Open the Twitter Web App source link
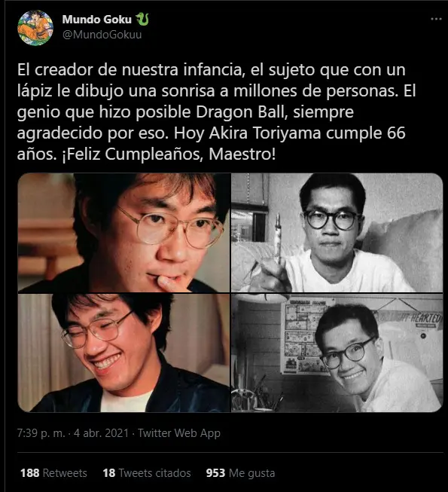Screen dimensions: 448x492 179,433
